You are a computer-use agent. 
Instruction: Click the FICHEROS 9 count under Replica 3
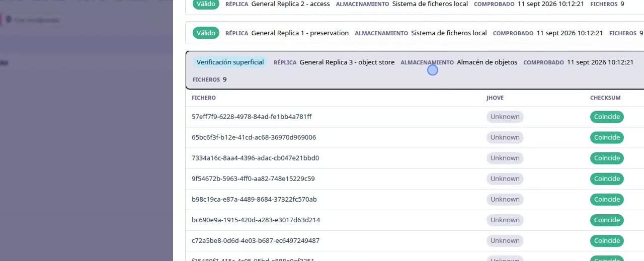pyautogui.click(x=210, y=79)
